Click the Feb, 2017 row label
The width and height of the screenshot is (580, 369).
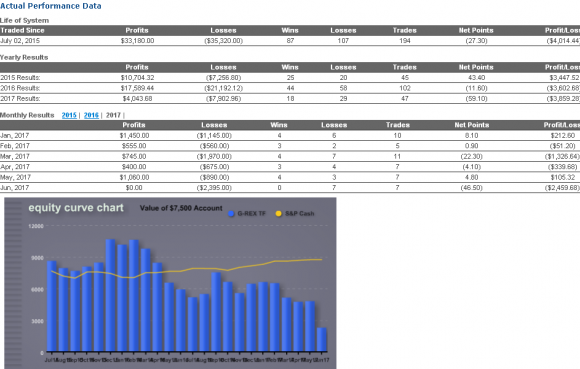15,146
